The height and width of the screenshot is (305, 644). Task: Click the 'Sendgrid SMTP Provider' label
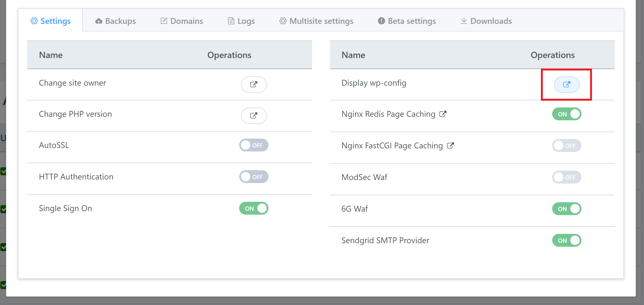click(386, 240)
